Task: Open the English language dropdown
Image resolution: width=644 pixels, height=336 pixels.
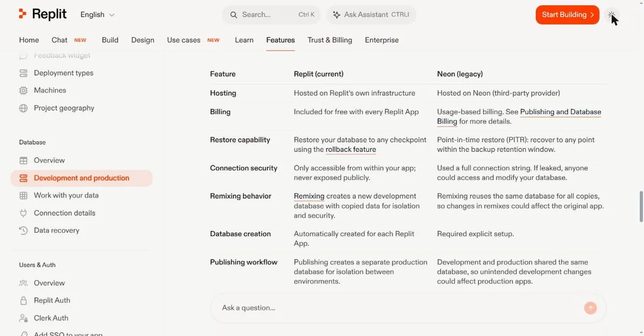Action: click(x=97, y=15)
